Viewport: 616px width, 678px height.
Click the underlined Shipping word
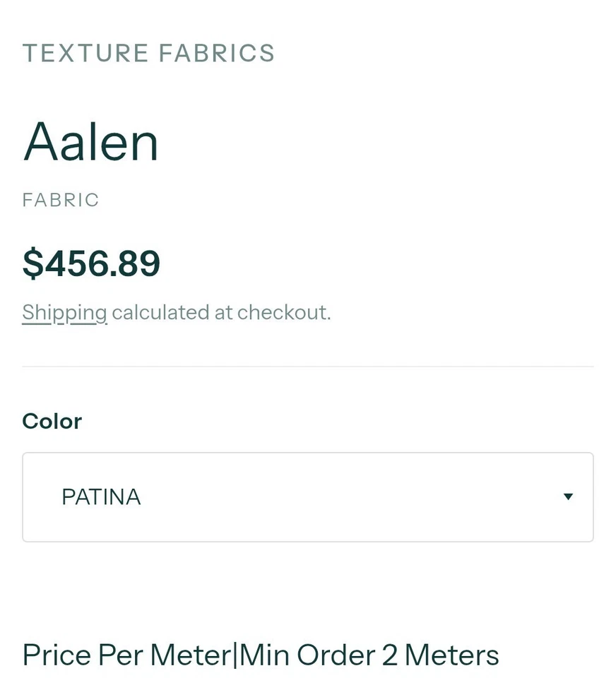pos(64,311)
